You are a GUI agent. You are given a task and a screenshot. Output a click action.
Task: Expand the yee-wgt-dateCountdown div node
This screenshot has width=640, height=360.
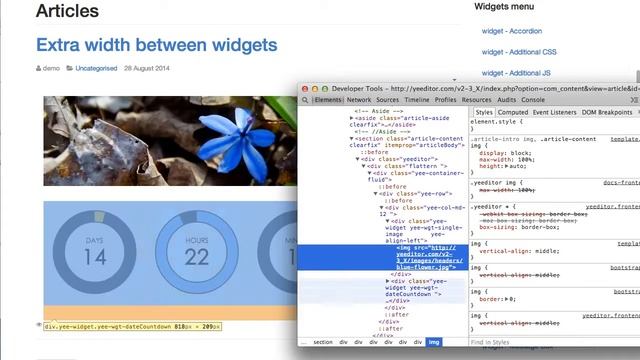388,281
